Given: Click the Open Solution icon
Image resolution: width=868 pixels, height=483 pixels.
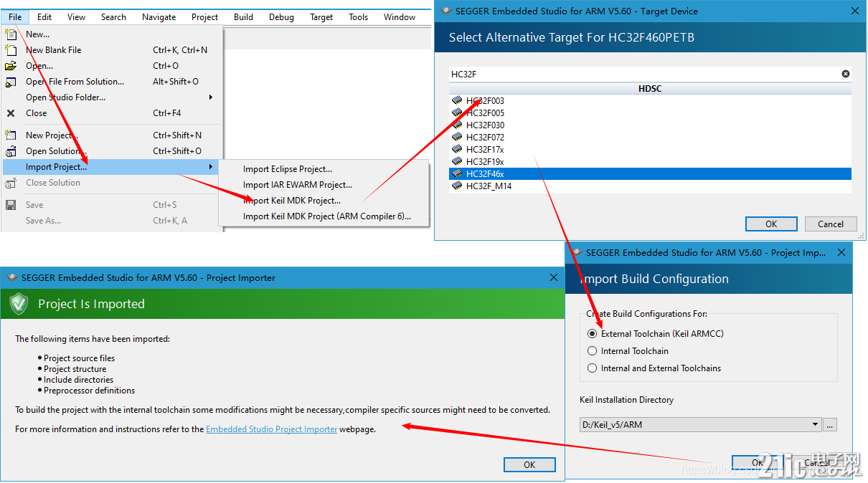Looking at the screenshot, I should [x=11, y=151].
